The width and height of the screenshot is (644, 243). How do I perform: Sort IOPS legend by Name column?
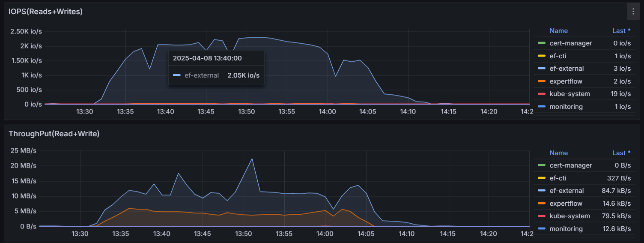[x=558, y=31]
